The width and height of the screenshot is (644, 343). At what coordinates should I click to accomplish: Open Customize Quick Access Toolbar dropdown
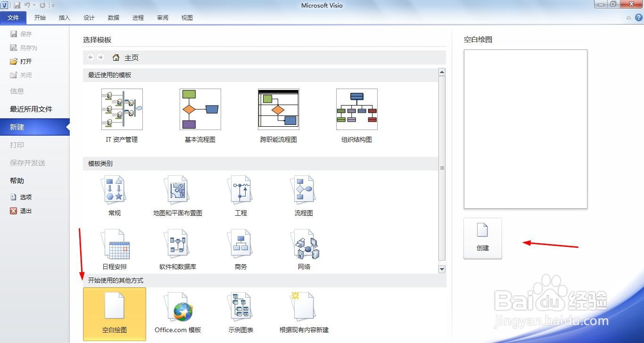53,6
